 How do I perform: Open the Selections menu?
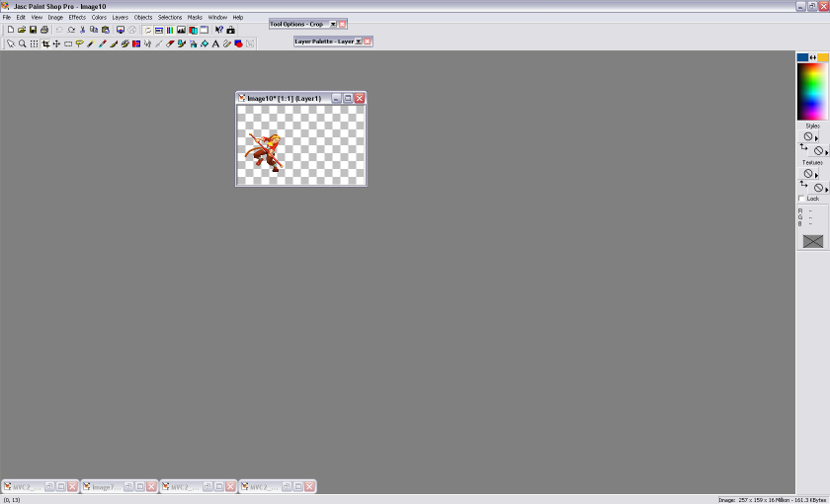(170, 17)
